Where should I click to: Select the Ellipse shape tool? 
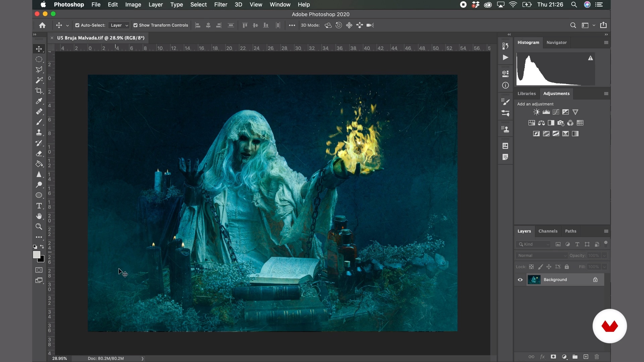pyautogui.click(x=39, y=195)
